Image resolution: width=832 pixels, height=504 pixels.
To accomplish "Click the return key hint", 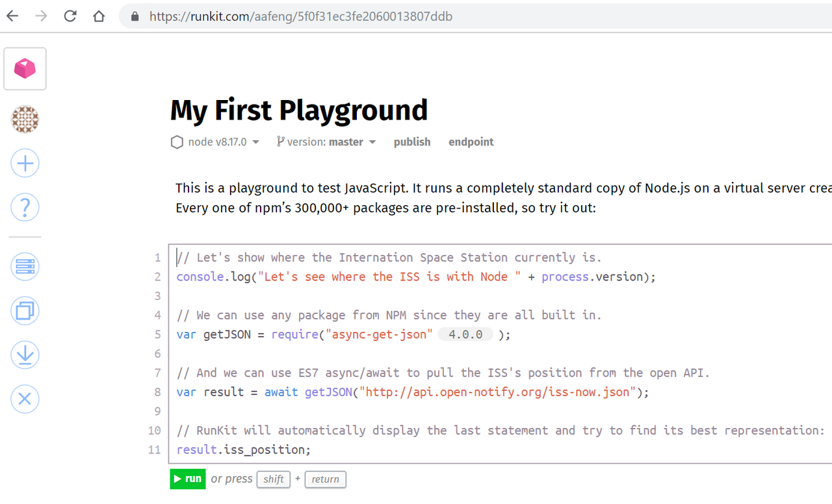I will point(325,479).
